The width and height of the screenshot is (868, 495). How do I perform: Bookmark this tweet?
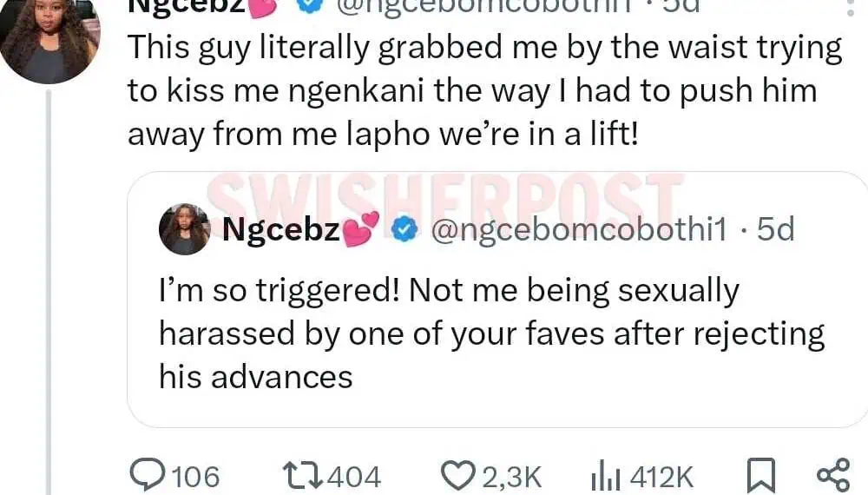pos(760,475)
